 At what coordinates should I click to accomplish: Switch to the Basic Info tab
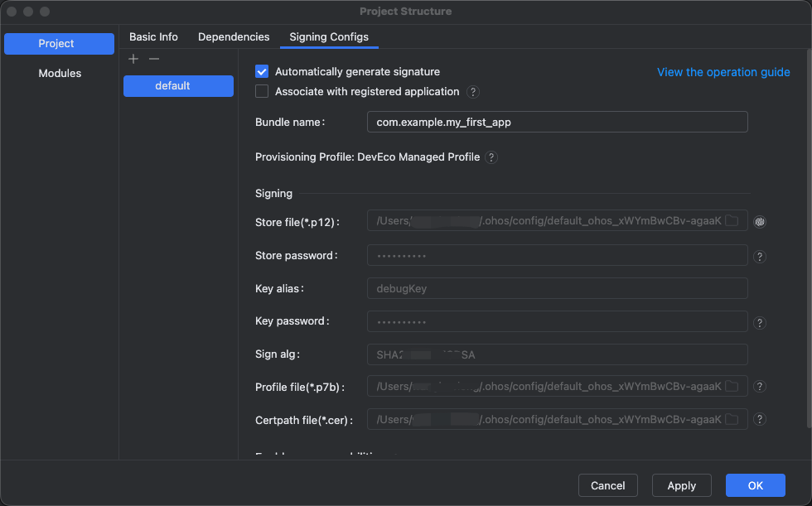(153, 37)
